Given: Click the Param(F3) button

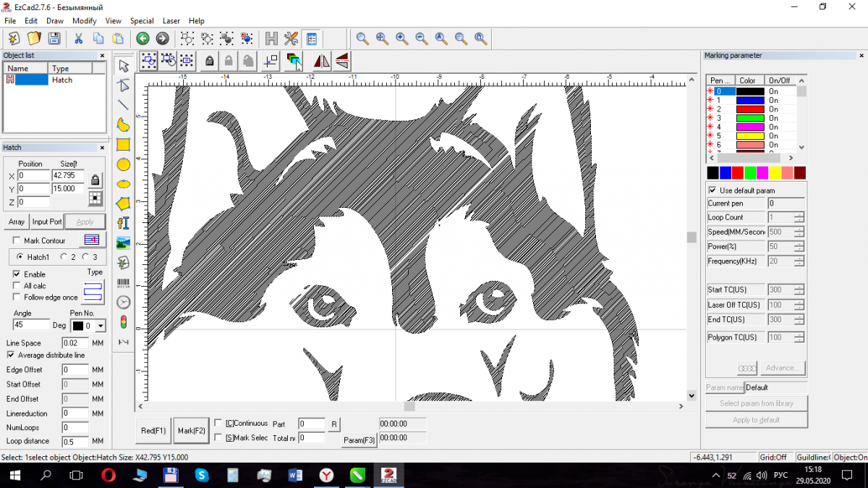Looking at the screenshot, I should [359, 440].
